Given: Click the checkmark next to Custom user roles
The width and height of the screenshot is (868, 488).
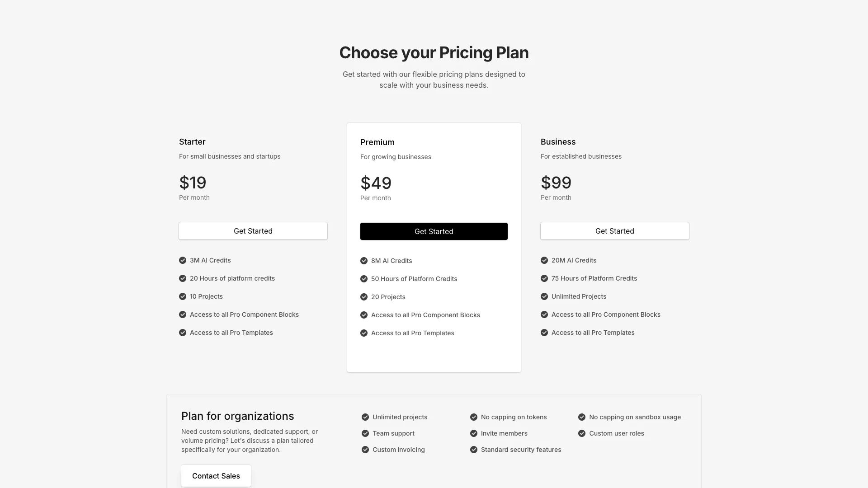Looking at the screenshot, I should click(582, 433).
